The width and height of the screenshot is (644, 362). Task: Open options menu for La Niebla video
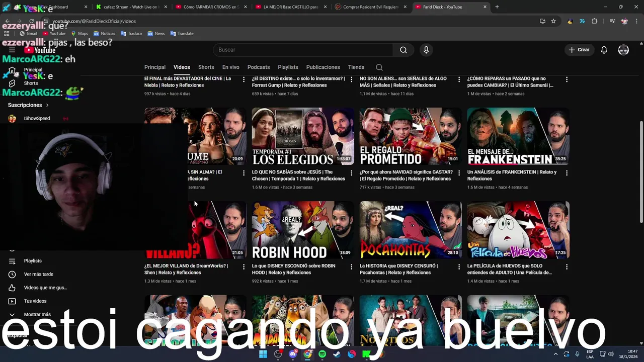tap(244, 79)
